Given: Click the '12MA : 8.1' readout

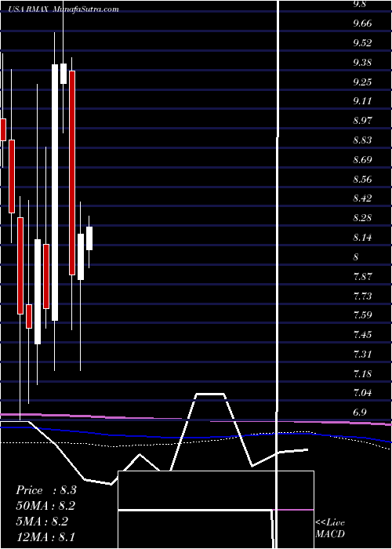Looking at the screenshot, I should click(45, 536).
